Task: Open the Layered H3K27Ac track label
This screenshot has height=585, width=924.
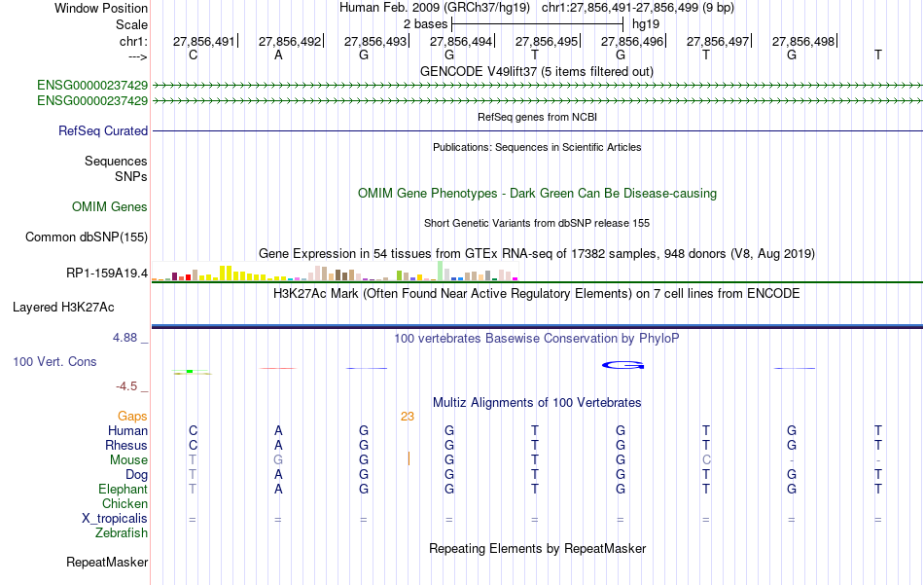Action: (x=63, y=308)
